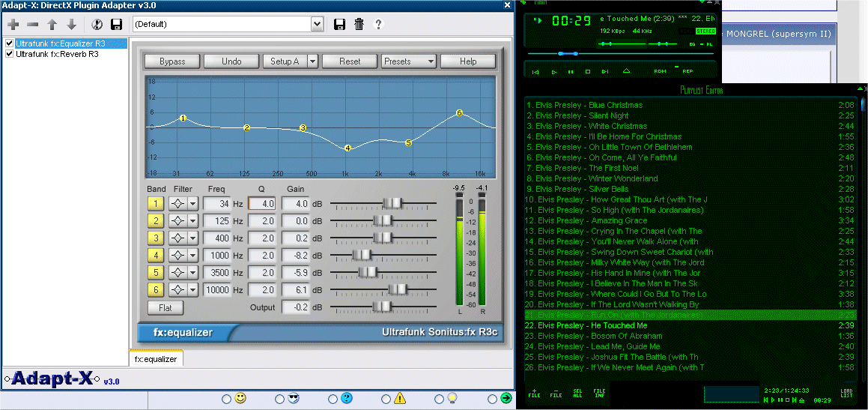
Task: Click the smiley face icon at bottom
Action: (240, 398)
